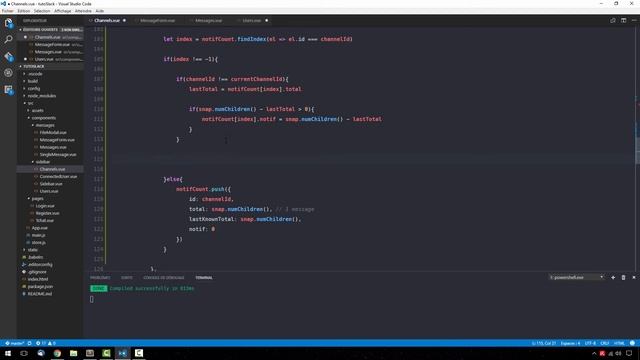Switch to the Channels.vue editor tab
The image size is (640, 360).
107,20
